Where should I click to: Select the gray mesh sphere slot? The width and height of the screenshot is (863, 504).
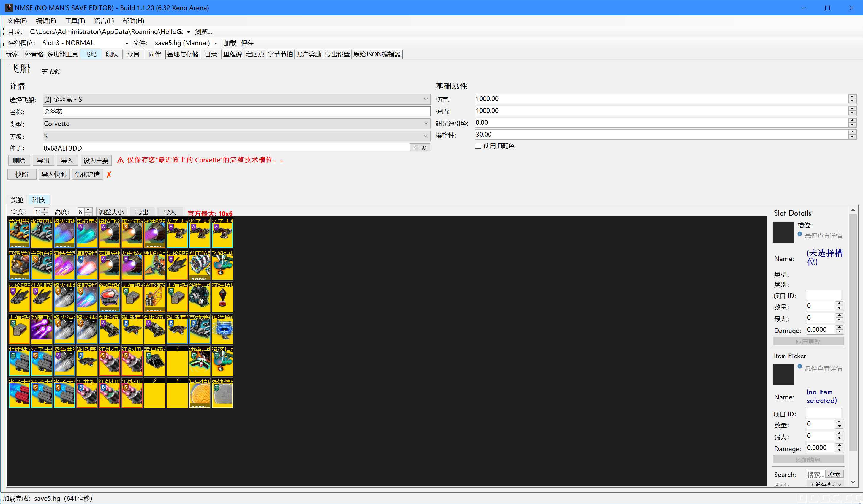coord(222,394)
